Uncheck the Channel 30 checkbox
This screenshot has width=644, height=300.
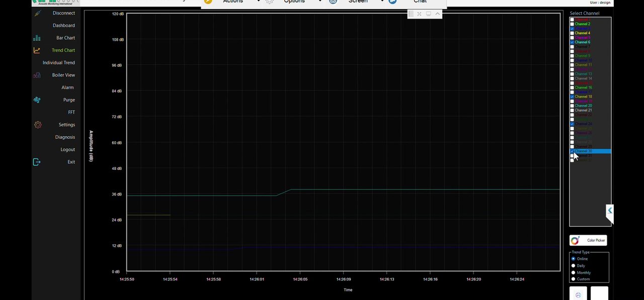click(x=572, y=151)
